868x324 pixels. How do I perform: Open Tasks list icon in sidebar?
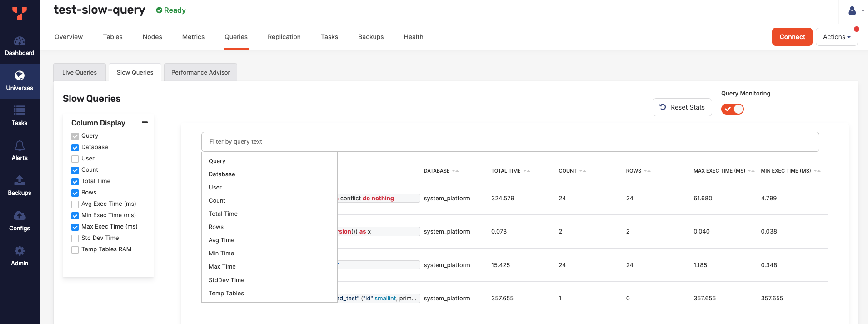point(20,110)
